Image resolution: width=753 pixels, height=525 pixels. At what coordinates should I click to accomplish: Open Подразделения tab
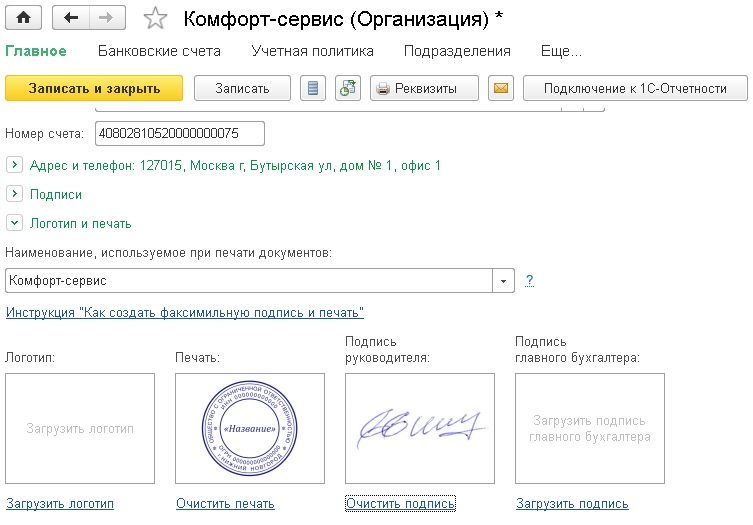(457, 51)
